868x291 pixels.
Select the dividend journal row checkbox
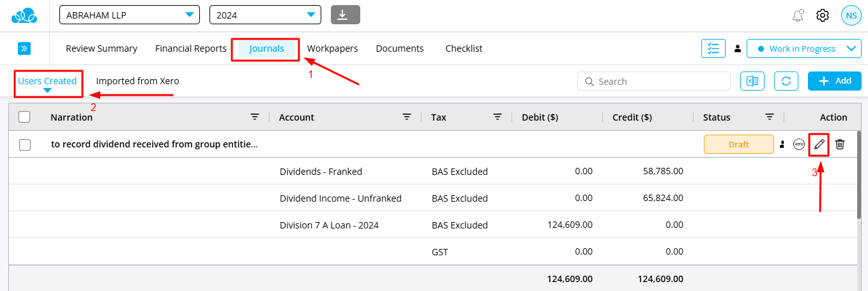click(25, 145)
